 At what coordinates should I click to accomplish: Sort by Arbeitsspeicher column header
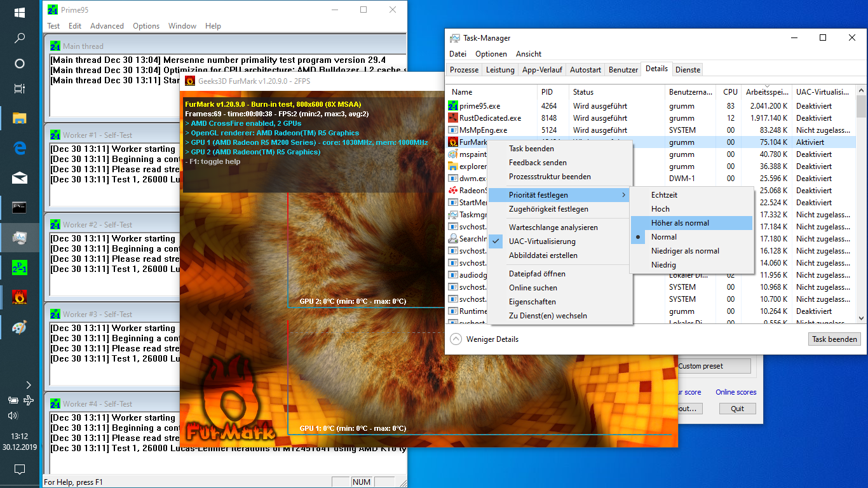tap(767, 92)
